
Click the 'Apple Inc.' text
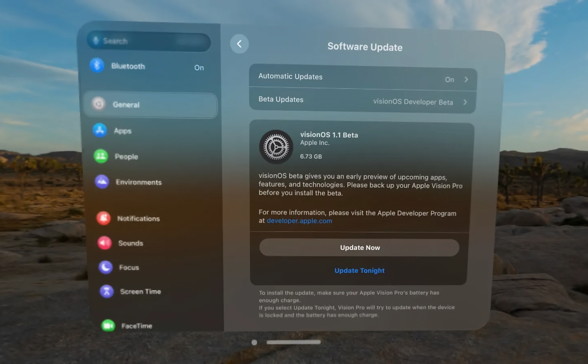[x=315, y=143]
